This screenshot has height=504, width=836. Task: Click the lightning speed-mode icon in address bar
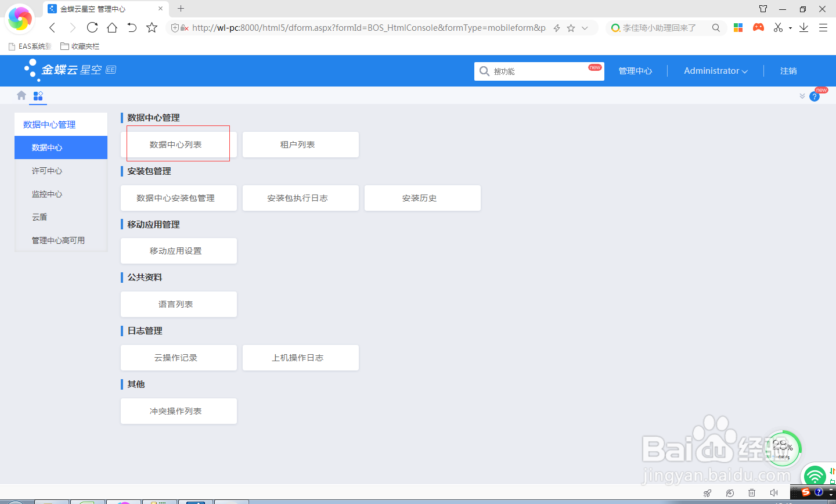click(557, 28)
